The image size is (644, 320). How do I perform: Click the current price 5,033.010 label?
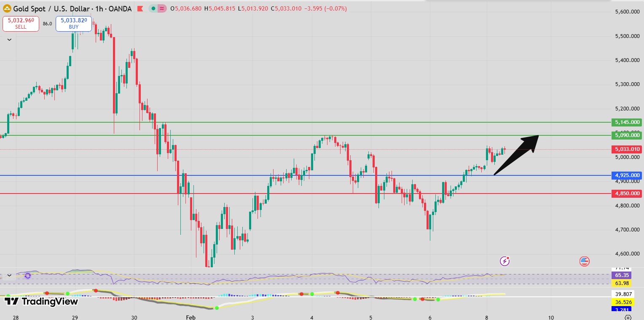[627, 149]
